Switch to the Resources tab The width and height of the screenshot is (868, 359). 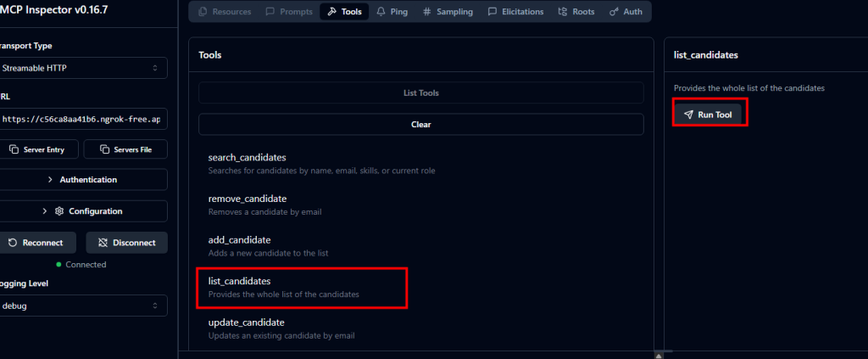pos(224,12)
